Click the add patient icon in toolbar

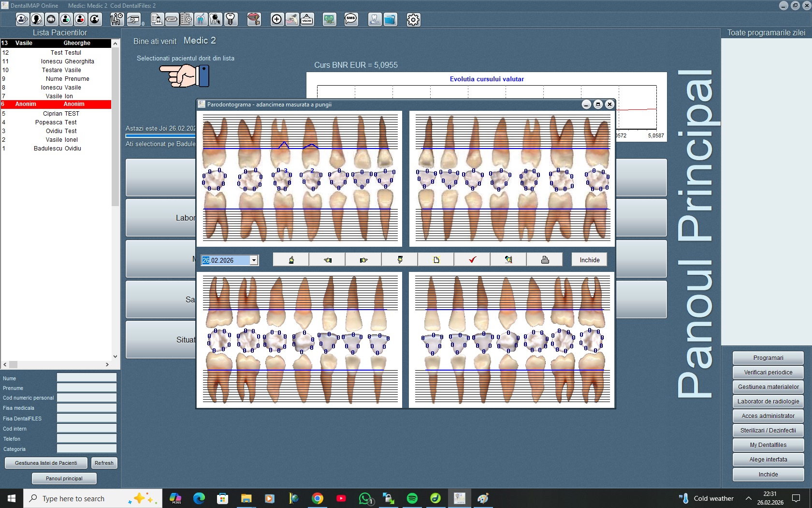tap(22, 19)
